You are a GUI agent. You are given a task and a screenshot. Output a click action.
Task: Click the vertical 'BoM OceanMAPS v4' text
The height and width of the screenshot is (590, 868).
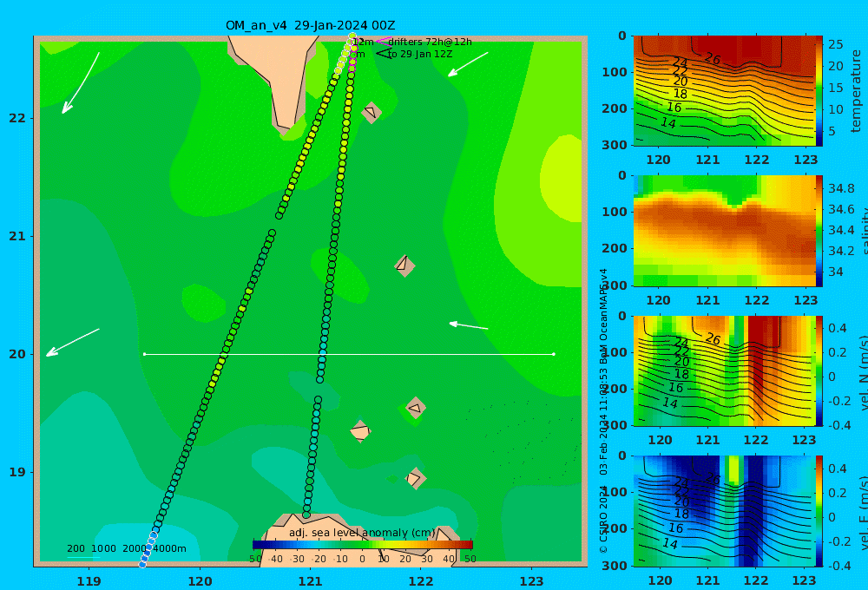[x=603, y=316]
